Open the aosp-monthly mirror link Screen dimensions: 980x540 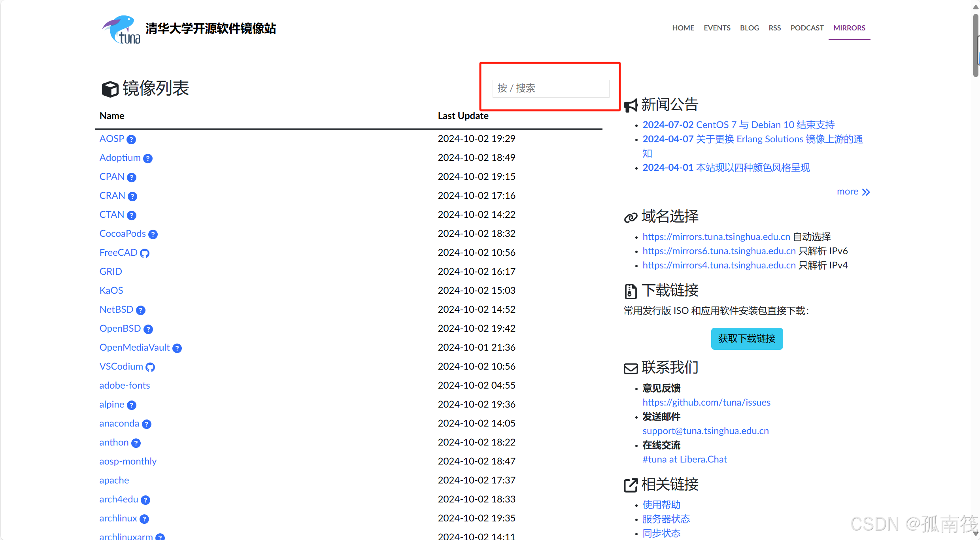(x=128, y=461)
